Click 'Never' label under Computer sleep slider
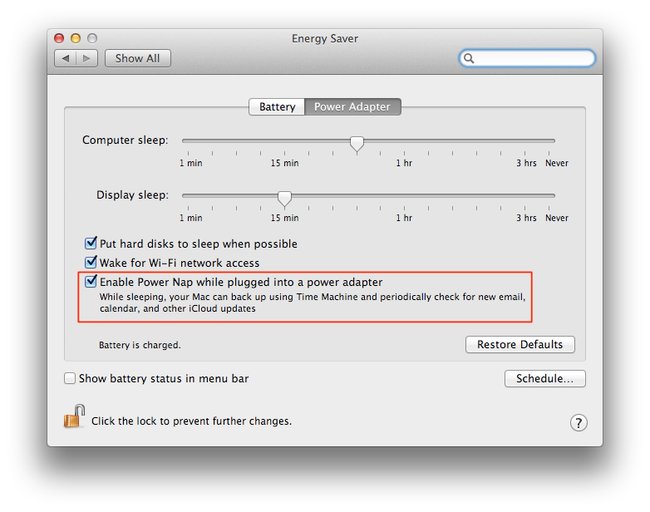650x512 pixels. (557, 163)
